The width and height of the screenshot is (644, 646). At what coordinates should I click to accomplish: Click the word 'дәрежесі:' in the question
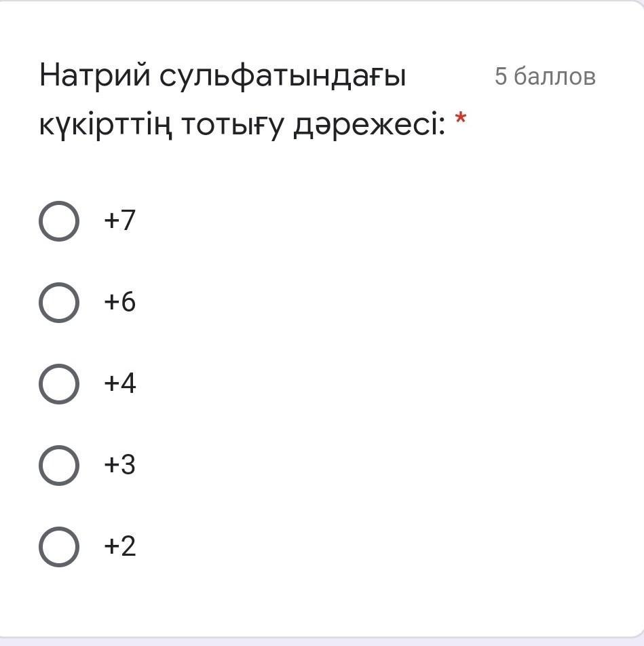tap(370, 126)
